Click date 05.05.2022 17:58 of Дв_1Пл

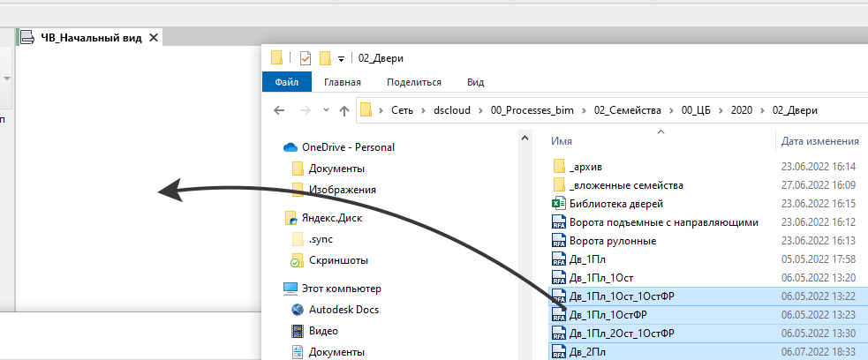(819, 259)
